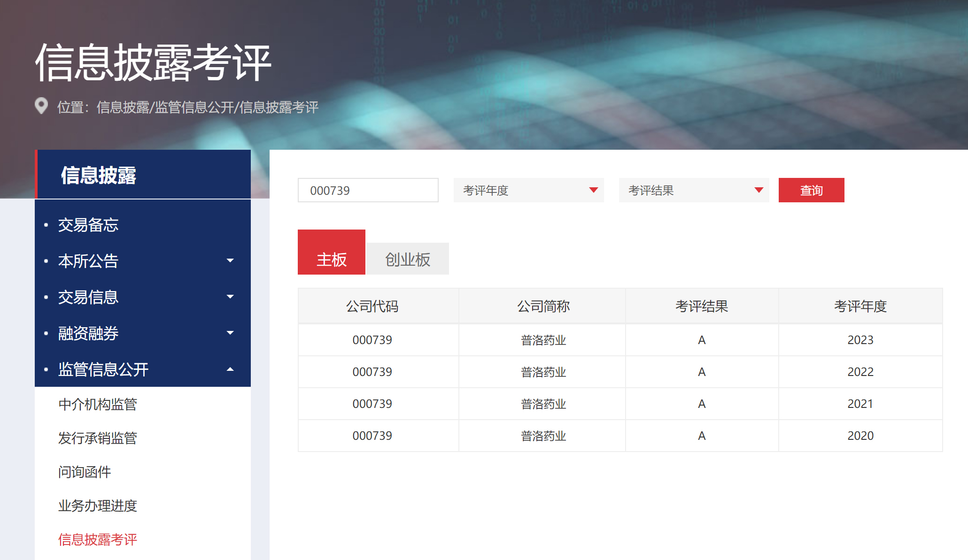Expand the 融资融券 sidebar arrow
The height and width of the screenshot is (560, 968).
coord(230,333)
